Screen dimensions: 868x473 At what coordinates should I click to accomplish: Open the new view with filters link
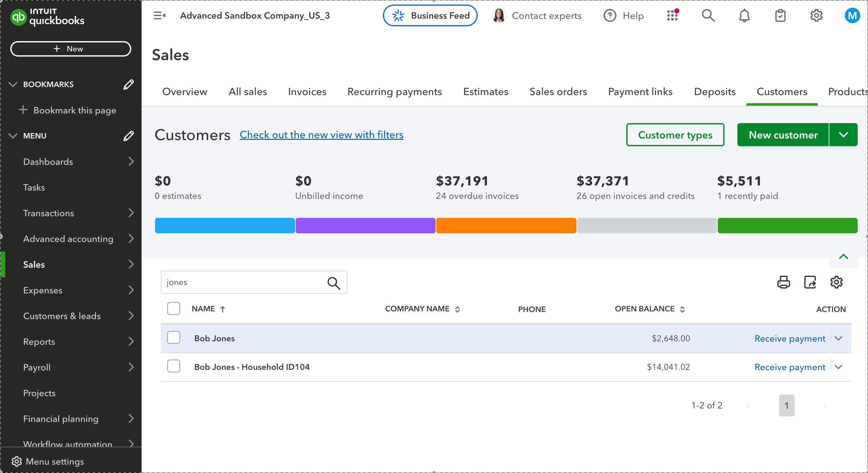point(321,135)
